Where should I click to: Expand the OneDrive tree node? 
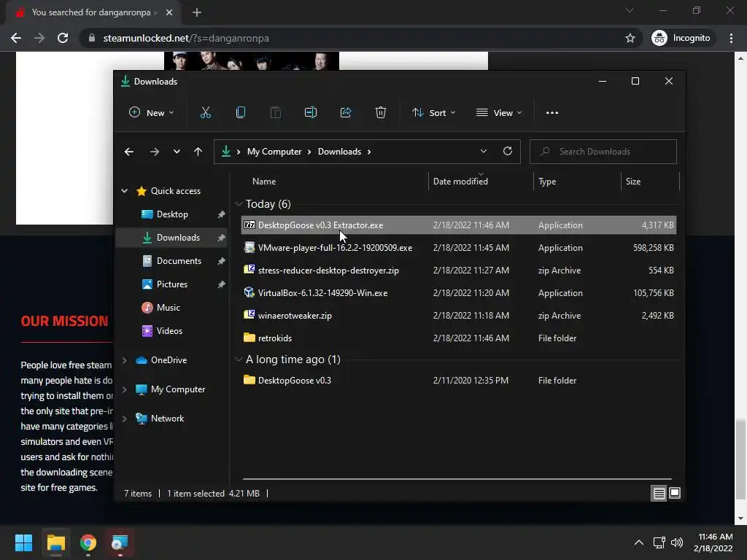click(x=124, y=360)
